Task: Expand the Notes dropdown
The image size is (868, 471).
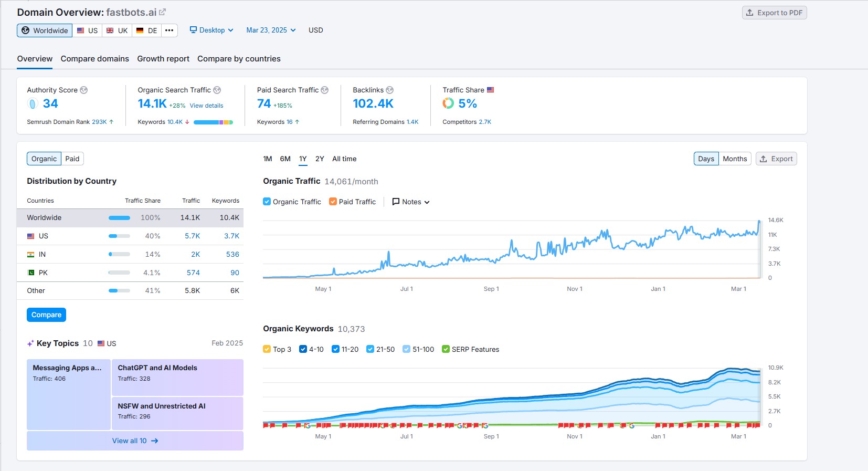Action: (411, 202)
